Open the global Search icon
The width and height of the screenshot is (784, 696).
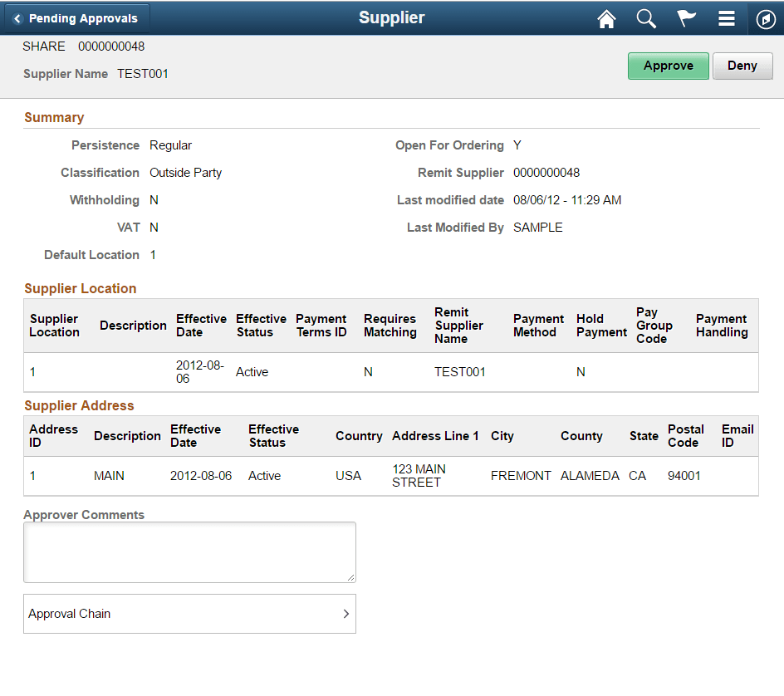[x=646, y=18]
